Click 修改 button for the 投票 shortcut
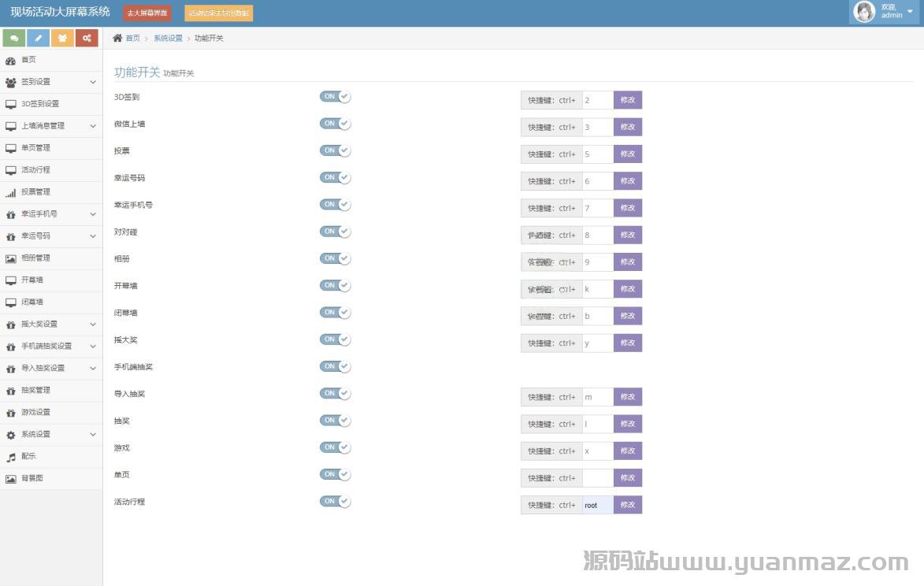Screen dimensions: 924x586 (x=627, y=154)
